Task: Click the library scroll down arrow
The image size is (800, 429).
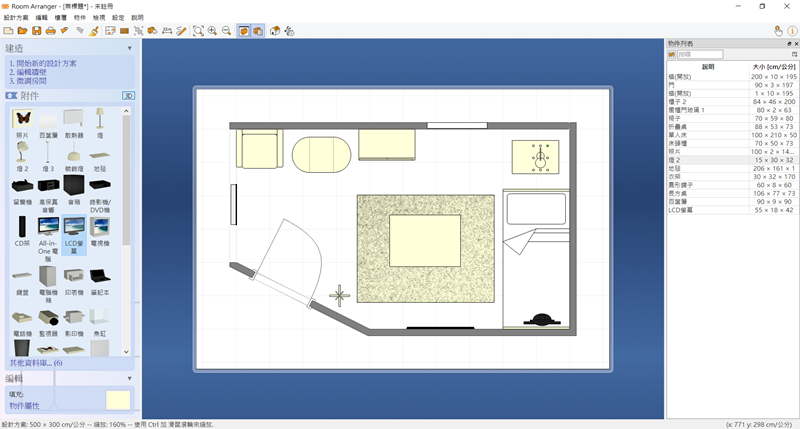Action: (126, 351)
